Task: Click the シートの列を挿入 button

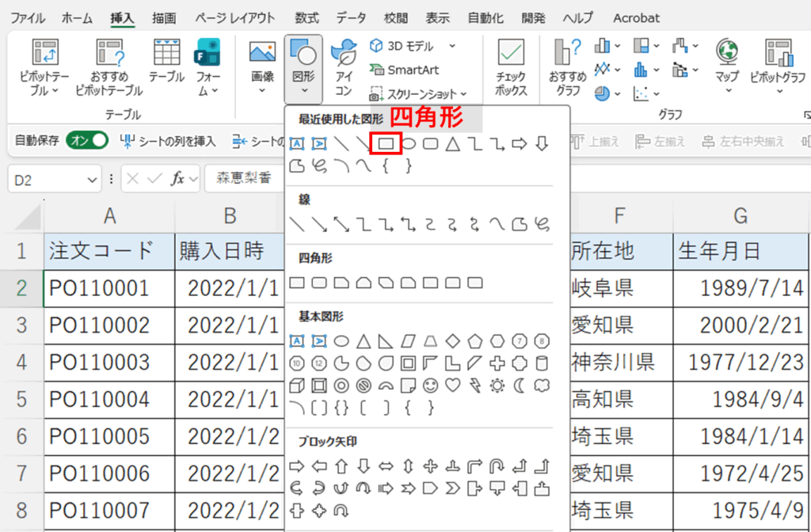Action: click(x=168, y=141)
